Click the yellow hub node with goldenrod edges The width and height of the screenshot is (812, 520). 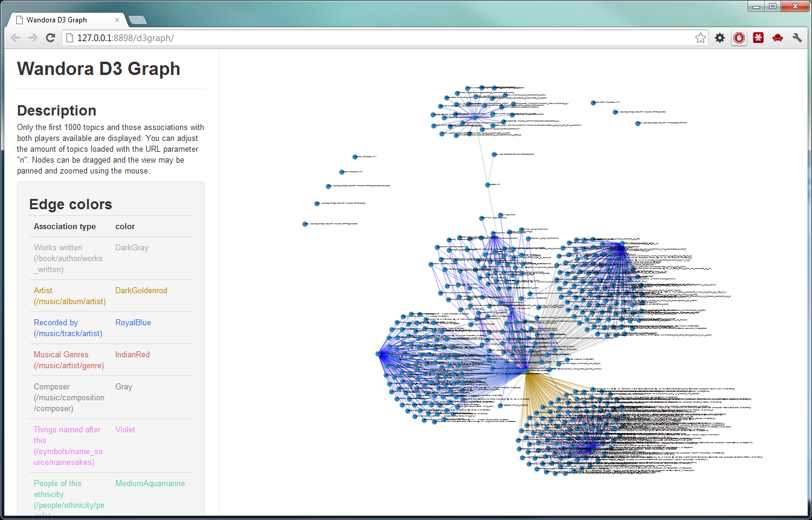(527, 372)
